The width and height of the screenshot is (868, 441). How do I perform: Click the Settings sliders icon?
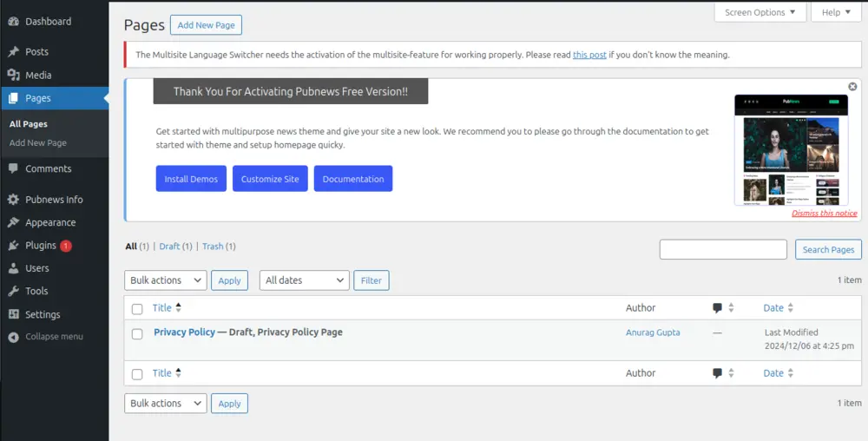point(13,314)
